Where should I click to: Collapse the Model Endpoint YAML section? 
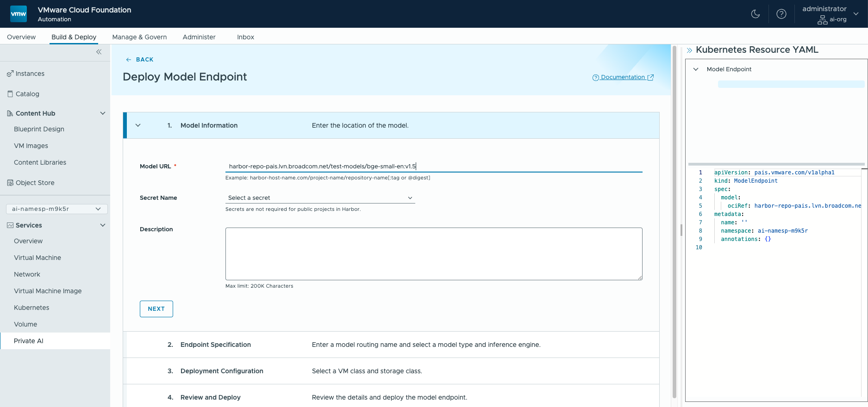696,69
